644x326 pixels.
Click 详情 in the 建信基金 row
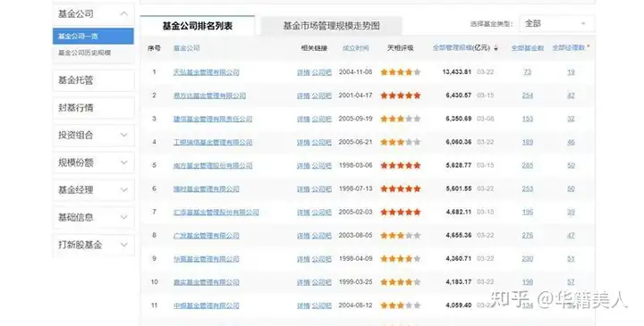303,119
